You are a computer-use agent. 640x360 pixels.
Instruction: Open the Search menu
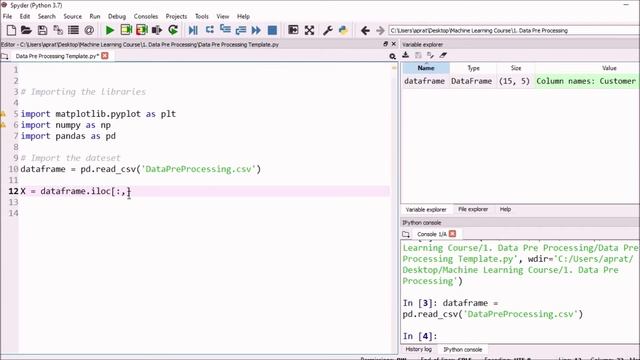(x=47, y=16)
